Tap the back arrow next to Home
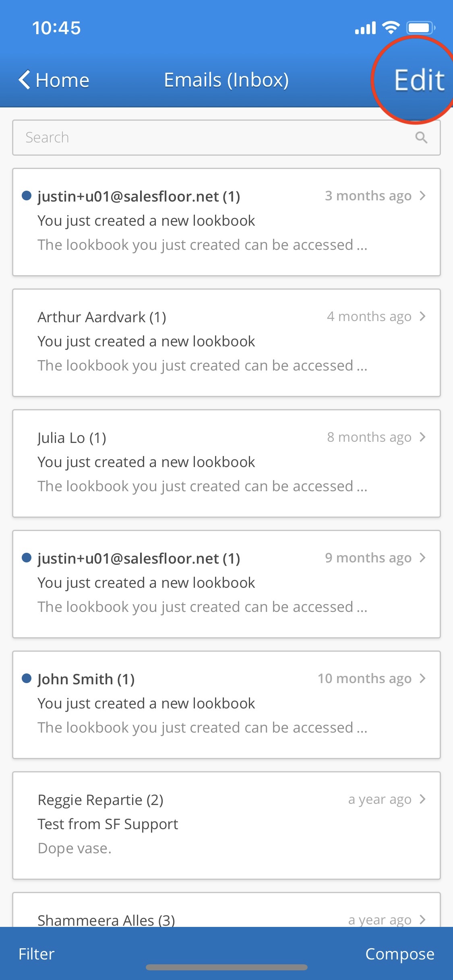This screenshot has width=453, height=980. 24,80
